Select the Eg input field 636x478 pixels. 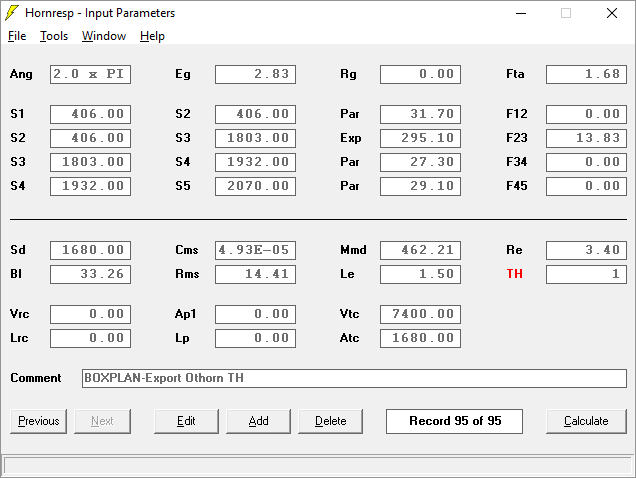pos(256,74)
